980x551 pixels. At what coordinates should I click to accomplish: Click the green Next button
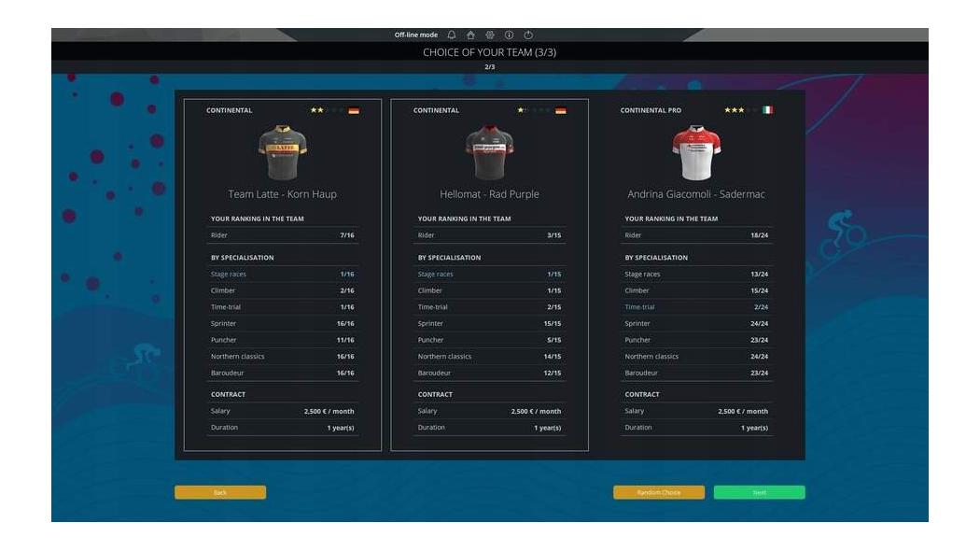click(x=760, y=492)
